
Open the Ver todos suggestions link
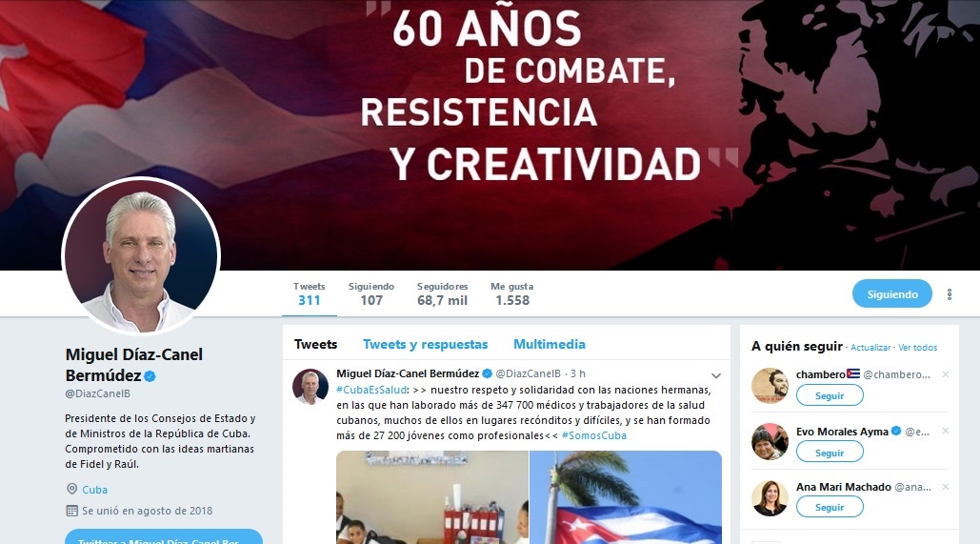click(x=917, y=348)
